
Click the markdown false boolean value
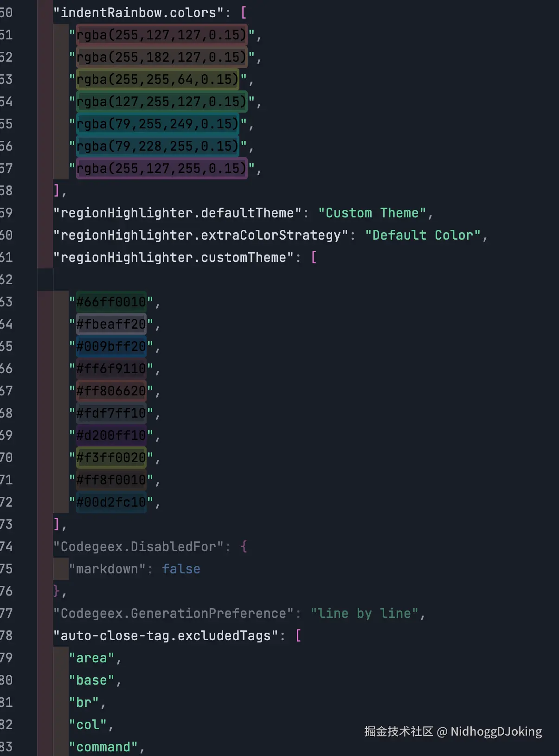pyautogui.click(x=181, y=569)
